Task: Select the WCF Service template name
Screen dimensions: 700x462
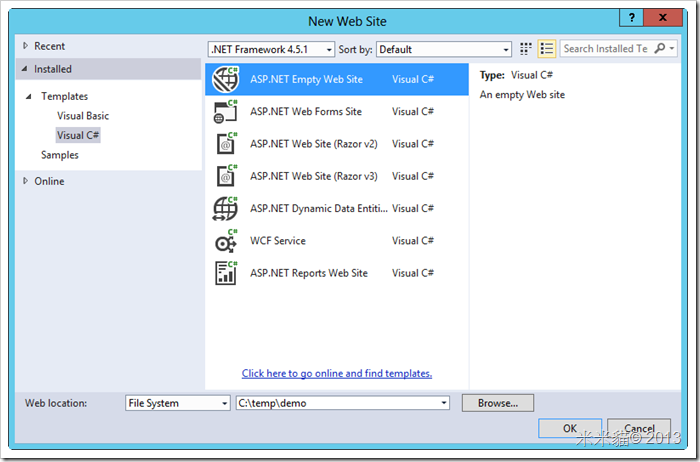Action: [278, 241]
